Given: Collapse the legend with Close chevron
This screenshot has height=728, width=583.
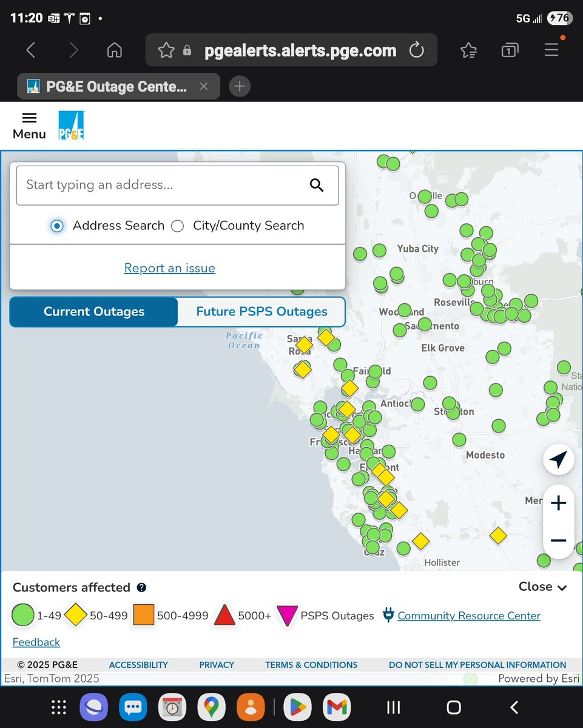Looking at the screenshot, I should pyautogui.click(x=543, y=587).
